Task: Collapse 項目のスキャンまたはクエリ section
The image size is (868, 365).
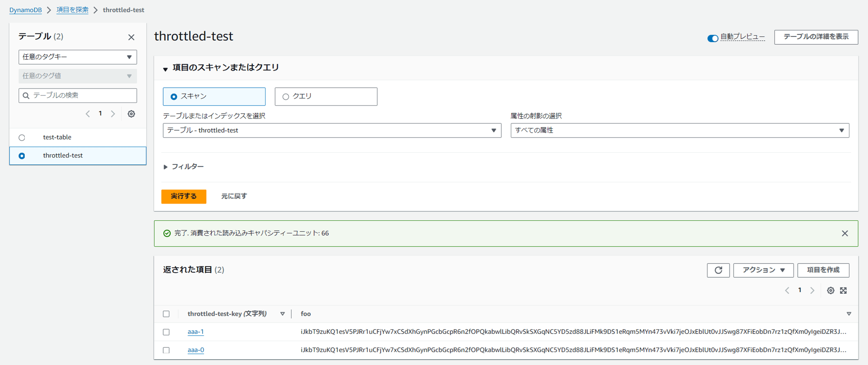Action: point(165,69)
